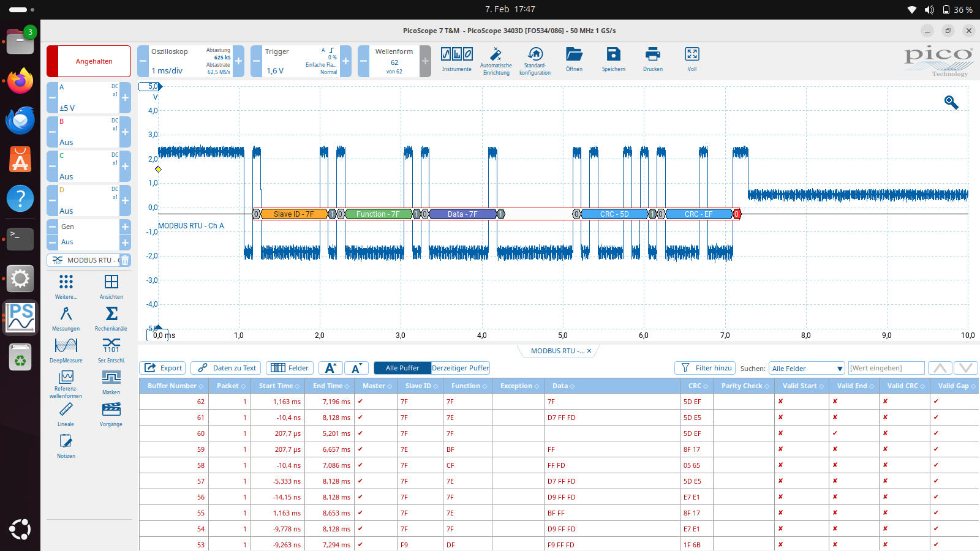Click the zoom magnifier on graph

(951, 102)
